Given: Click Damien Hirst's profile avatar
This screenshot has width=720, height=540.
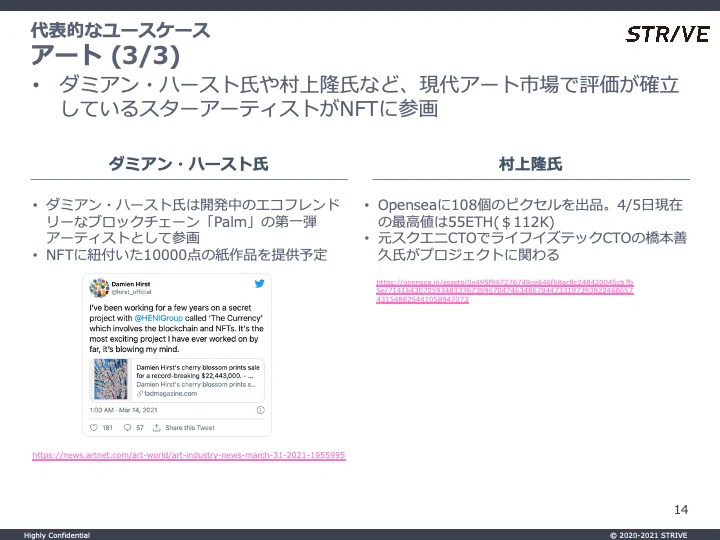Looking at the screenshot, I should pos(99,287).
